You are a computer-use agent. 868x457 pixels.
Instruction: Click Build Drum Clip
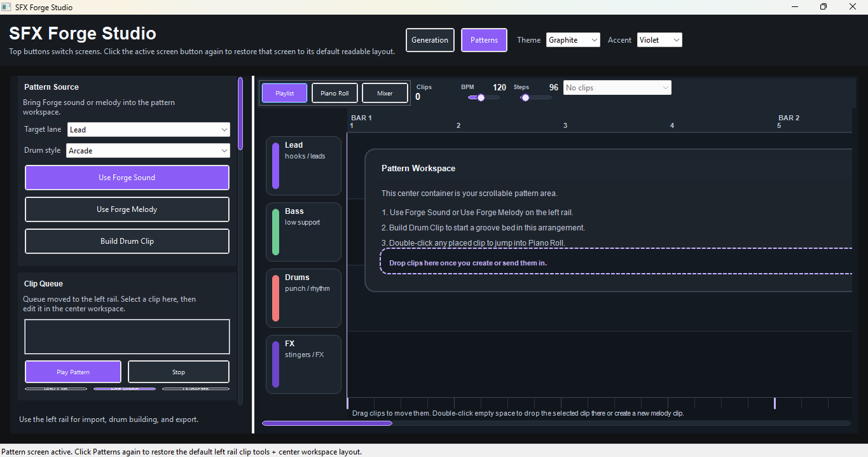[127, 241]
